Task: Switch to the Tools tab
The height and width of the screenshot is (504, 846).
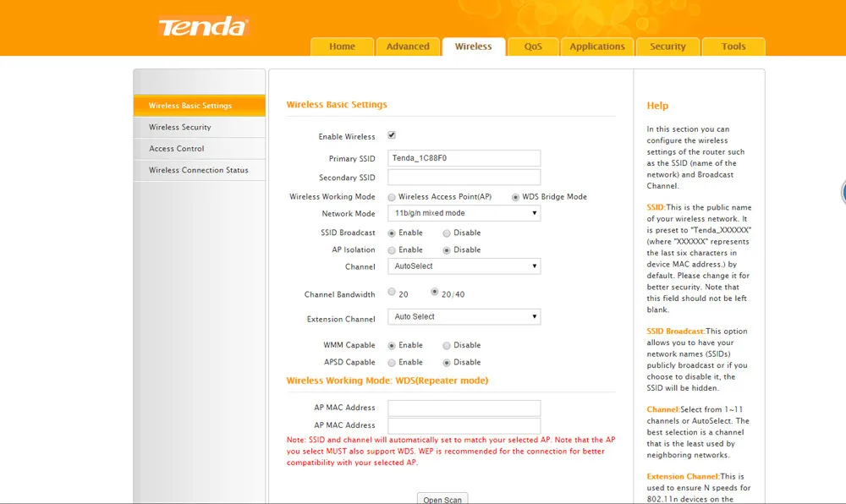Action: click(x=733, y=47)
